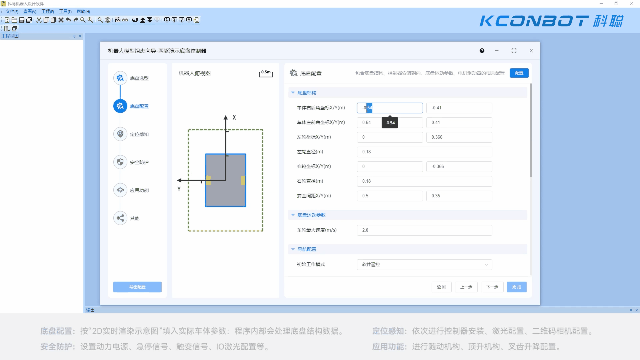
Task: Select the last wizard step with the share icon
Action: (x=120, y=218)
